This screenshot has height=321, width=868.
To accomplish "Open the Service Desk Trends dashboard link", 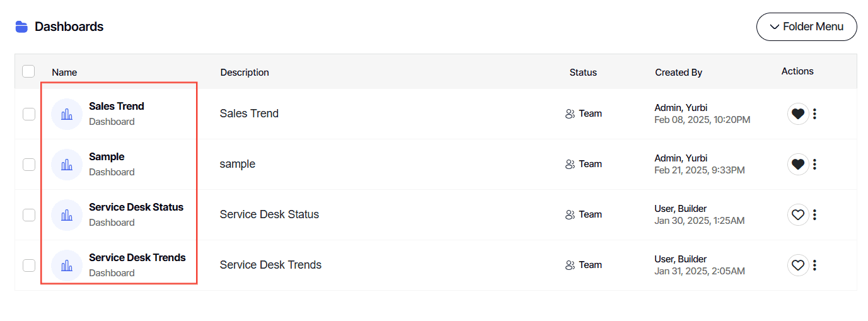I will 137,257.
